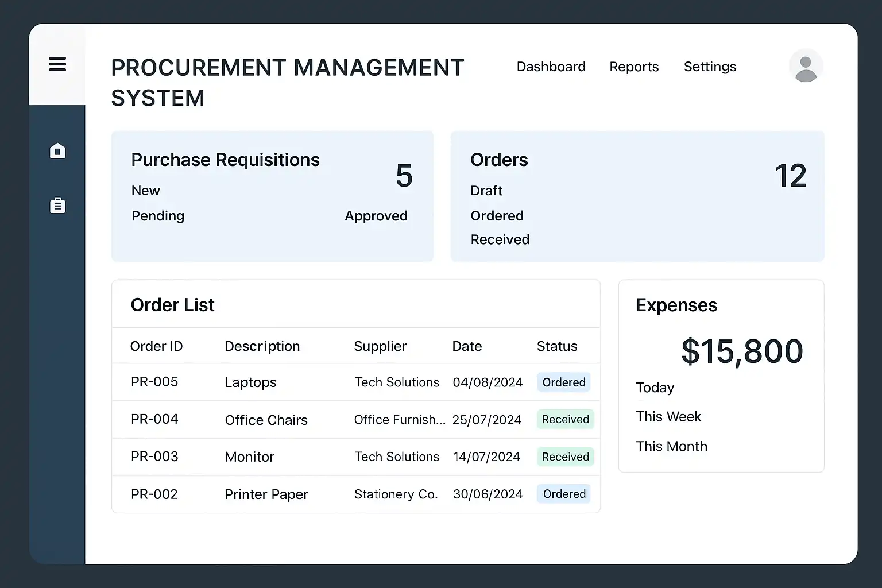Click the Ordered status badge for PR-002
882x588 pixels.
point(564,494)
